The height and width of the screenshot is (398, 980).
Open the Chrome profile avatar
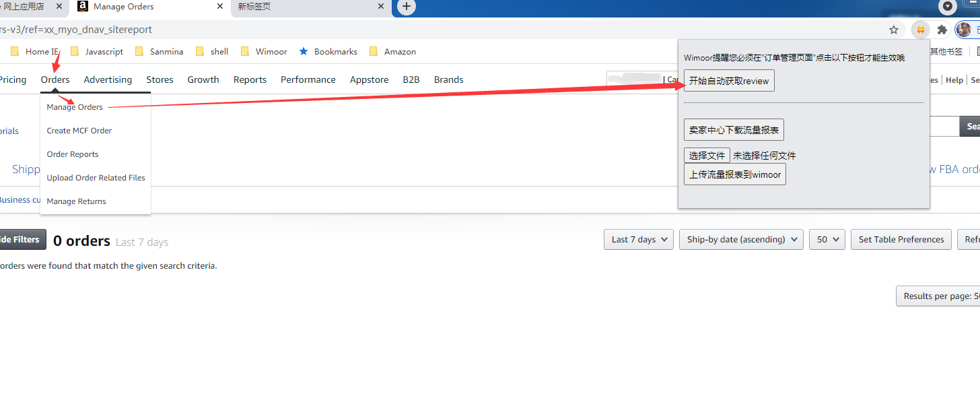point(964,30)
